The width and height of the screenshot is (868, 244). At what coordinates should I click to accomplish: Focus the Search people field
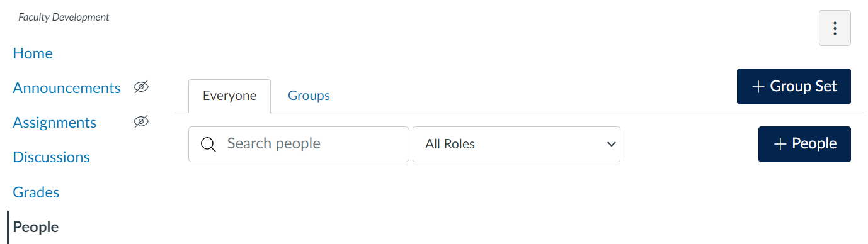pyautogui.click(x=299, y=144)
